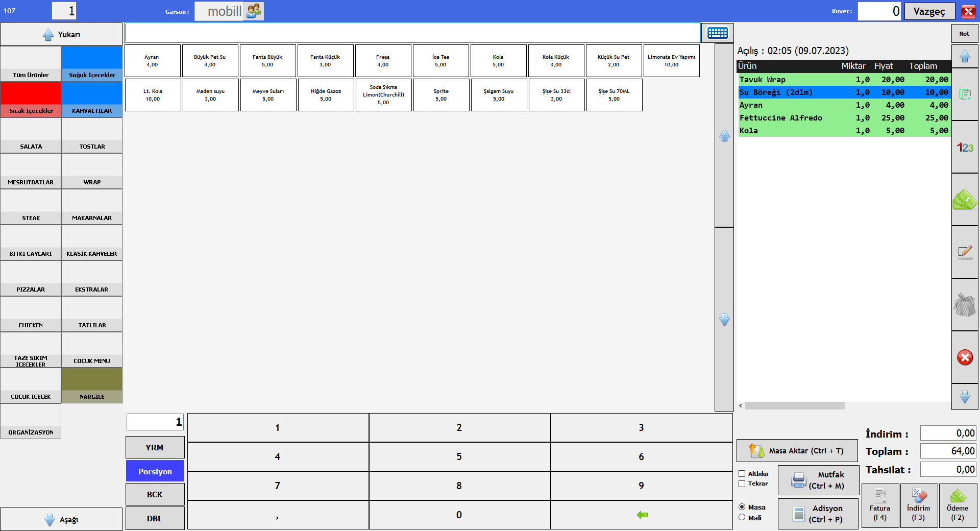Add Ayran 4,00 product

152,61
